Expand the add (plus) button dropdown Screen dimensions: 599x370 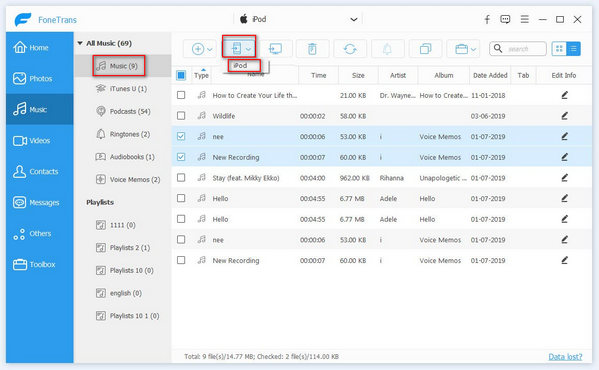210,49
